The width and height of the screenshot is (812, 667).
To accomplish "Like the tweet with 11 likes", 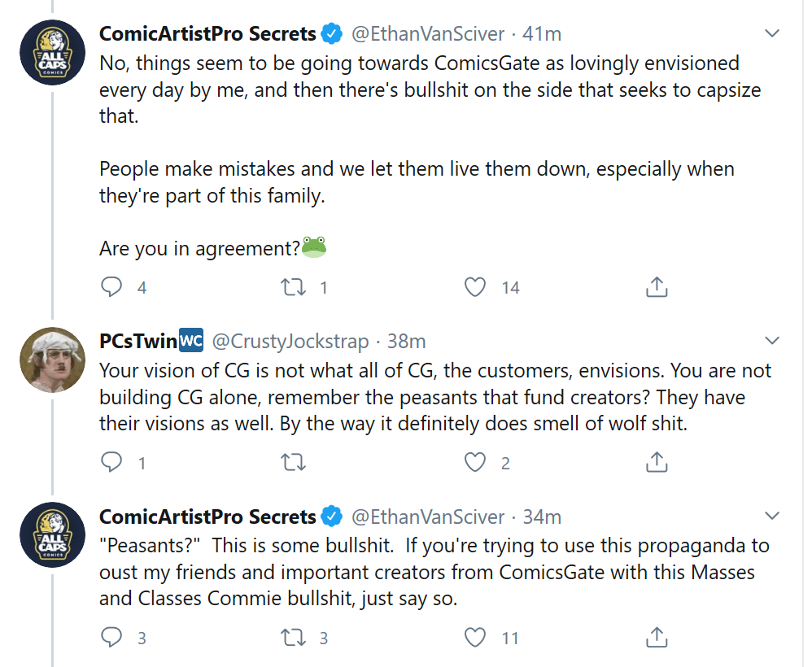I will pos(475,638).
